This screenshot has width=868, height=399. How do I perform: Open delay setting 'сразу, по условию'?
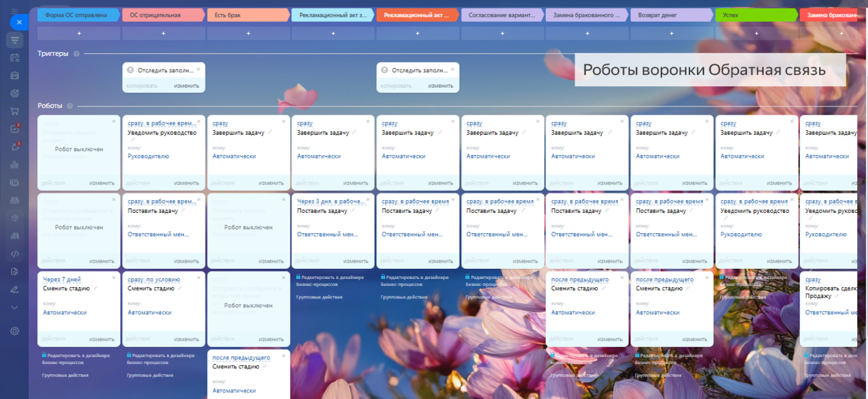pos(154,279)
